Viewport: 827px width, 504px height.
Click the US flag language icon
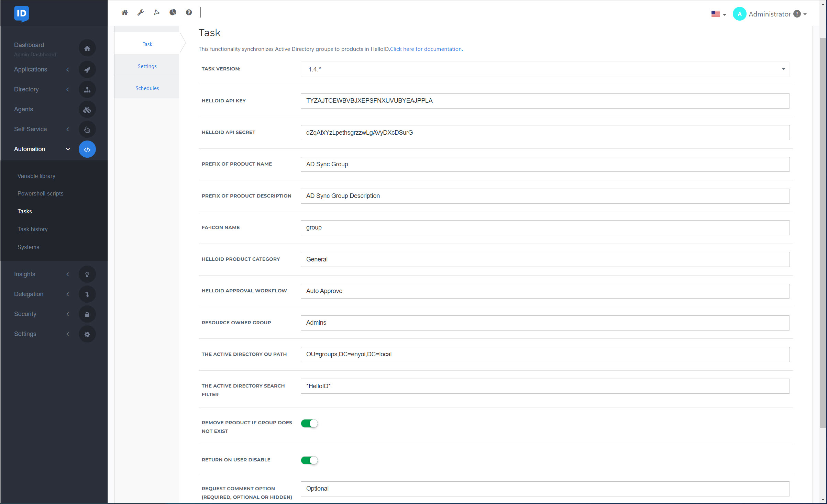(716, 14)
